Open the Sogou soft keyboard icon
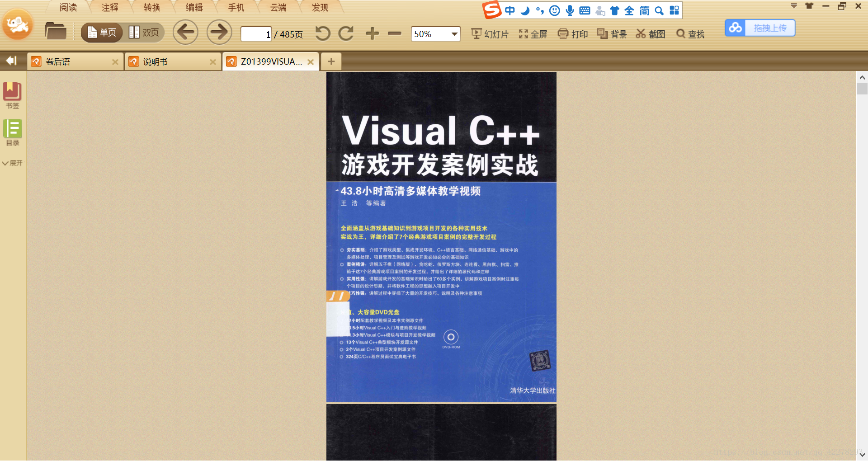868x461 pixels. 585,10
